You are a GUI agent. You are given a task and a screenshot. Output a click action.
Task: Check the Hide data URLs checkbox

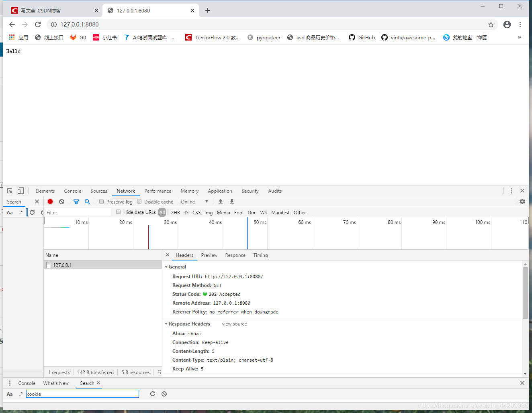coord(119,212)
